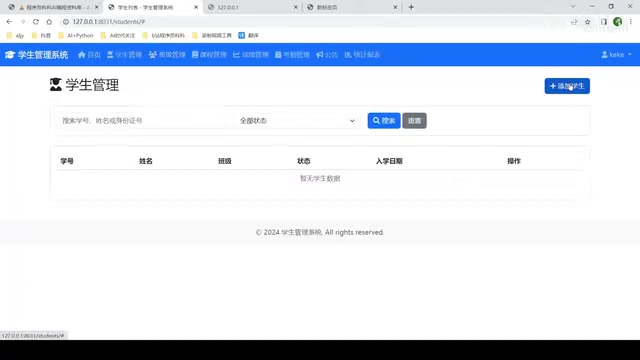
Task: Click the 2024 copyright footer text
Action: click(320, 232)
